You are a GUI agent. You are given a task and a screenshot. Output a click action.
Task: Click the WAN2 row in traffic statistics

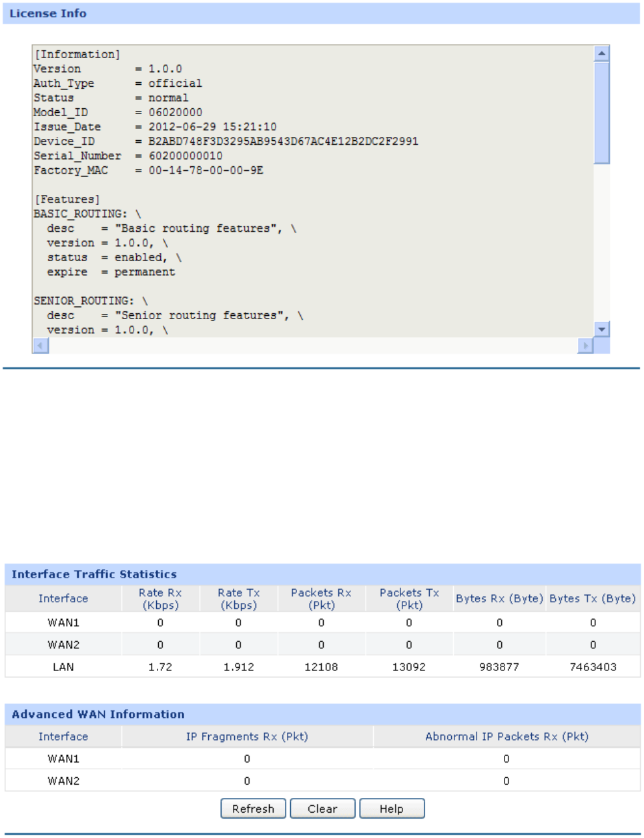point(322,645)
